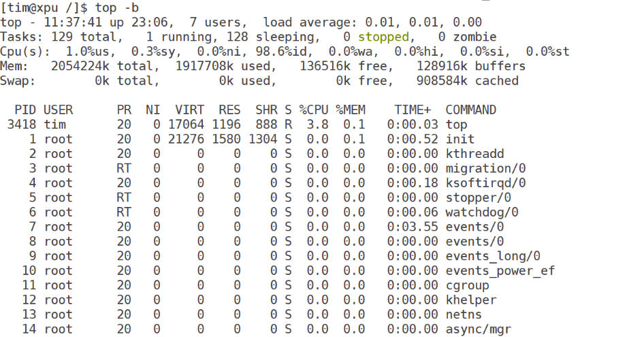
Task: Select the TIME+ column header
Action: click(x=413, y=110)
